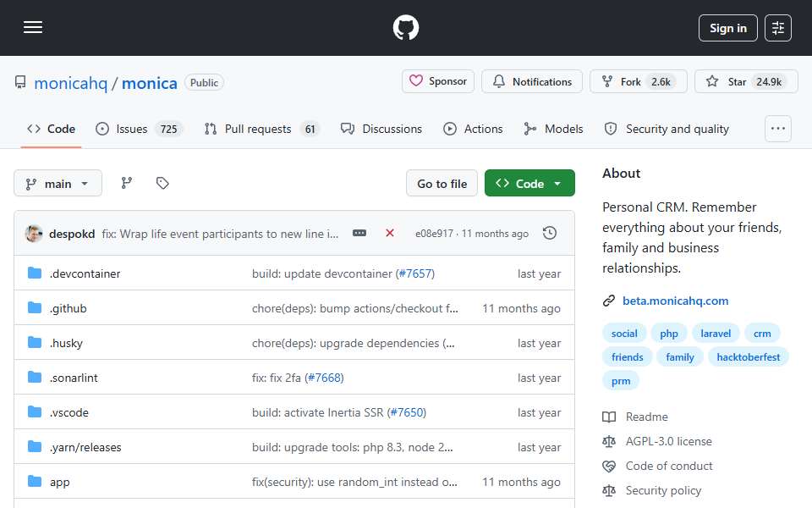Open the Discussions tab
The image size is (812, 508).
coord(381,129)
